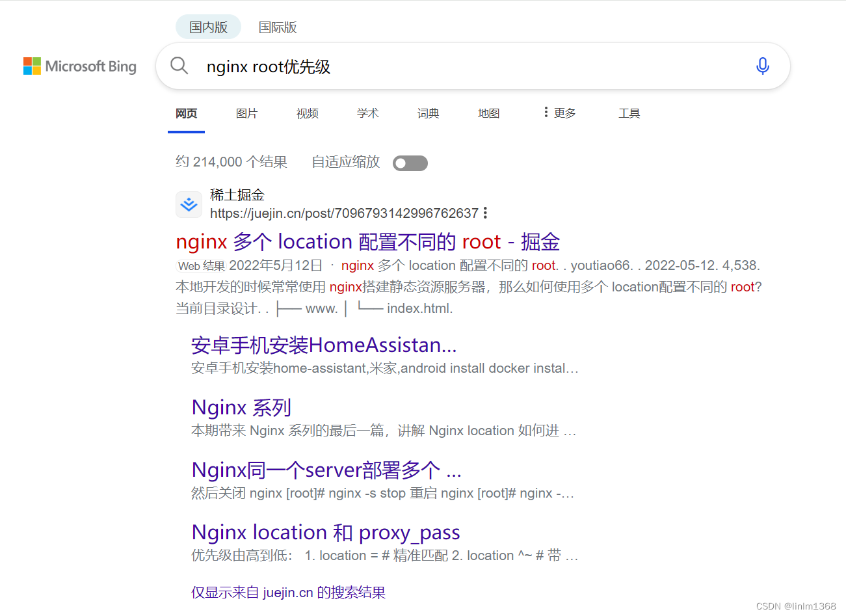Select the 词典 results tab
The image size is (846, 616).
pos(428,114)
